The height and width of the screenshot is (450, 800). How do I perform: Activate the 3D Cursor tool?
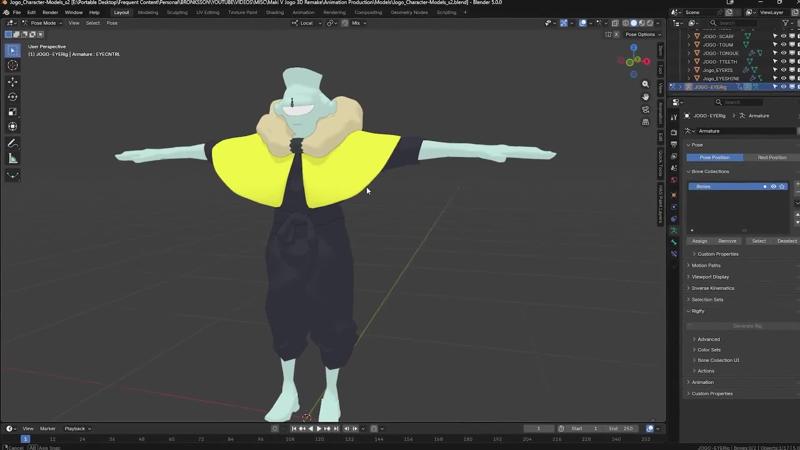pyautogui.click(x=13, y=65)
